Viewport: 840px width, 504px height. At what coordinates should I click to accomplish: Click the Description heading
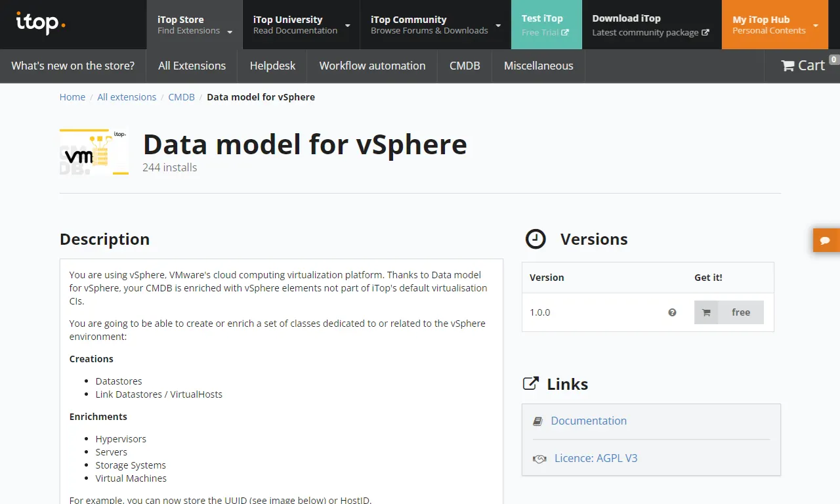104,240
